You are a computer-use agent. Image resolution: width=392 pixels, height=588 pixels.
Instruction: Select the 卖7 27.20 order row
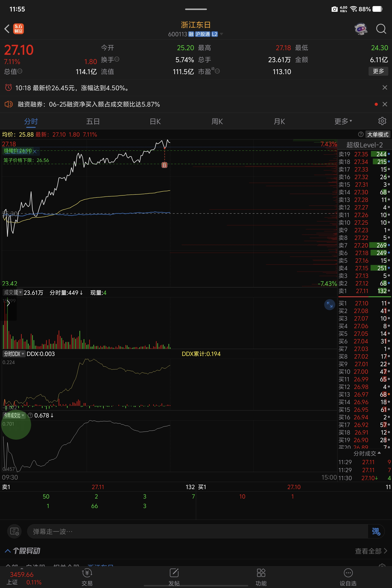coord(364,245)
